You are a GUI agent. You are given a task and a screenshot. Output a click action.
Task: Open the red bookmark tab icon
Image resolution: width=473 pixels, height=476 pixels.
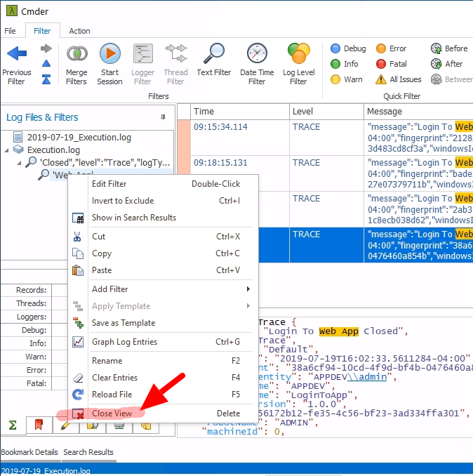39,425
